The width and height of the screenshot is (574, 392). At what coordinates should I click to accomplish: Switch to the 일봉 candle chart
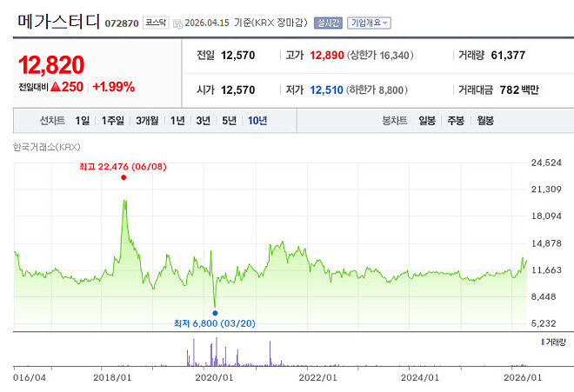427,121
